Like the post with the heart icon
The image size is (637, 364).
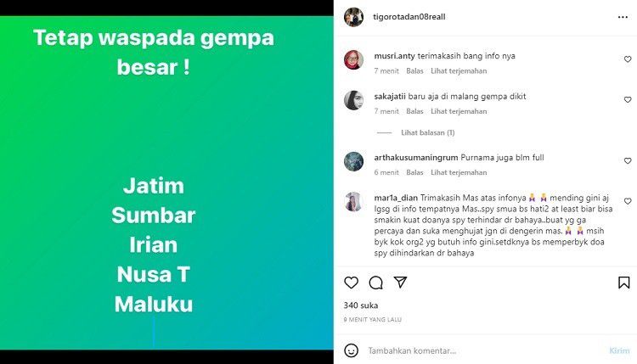point(351,283)
